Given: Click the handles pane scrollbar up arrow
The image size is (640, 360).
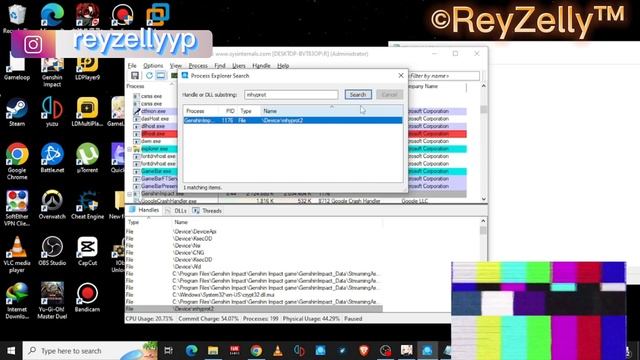Looking at the screenshot, I should 483,221.
